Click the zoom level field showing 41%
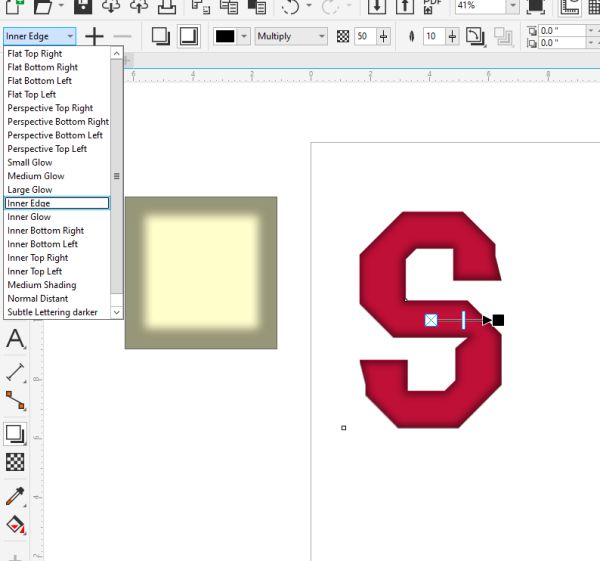 click(x=480, y=6)
